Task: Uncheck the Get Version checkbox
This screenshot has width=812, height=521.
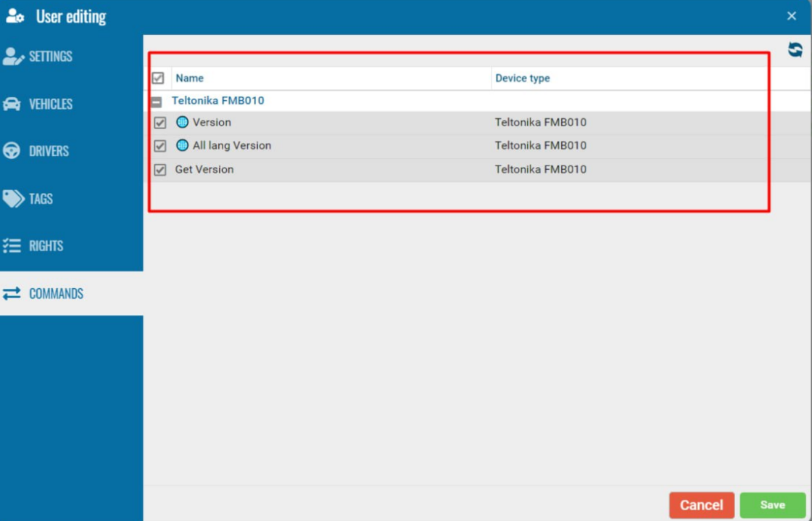Action: 160,170
